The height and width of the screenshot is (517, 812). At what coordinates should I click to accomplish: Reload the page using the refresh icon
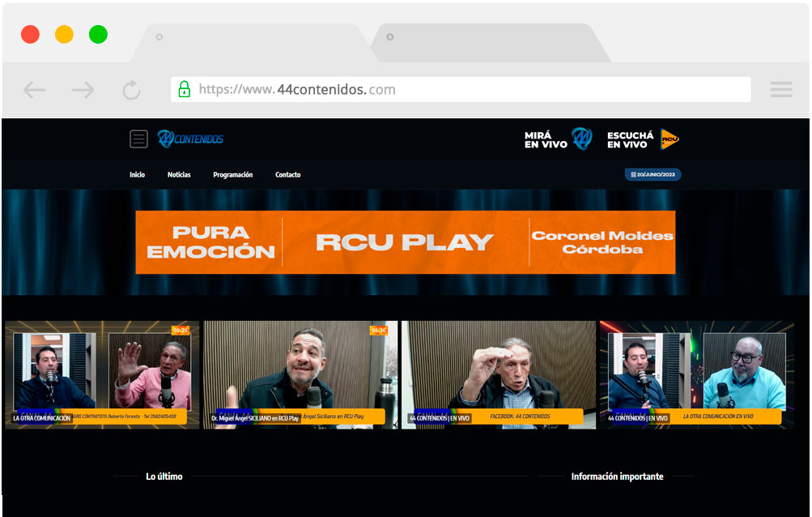pyautogui.click(x=131, y=89)
